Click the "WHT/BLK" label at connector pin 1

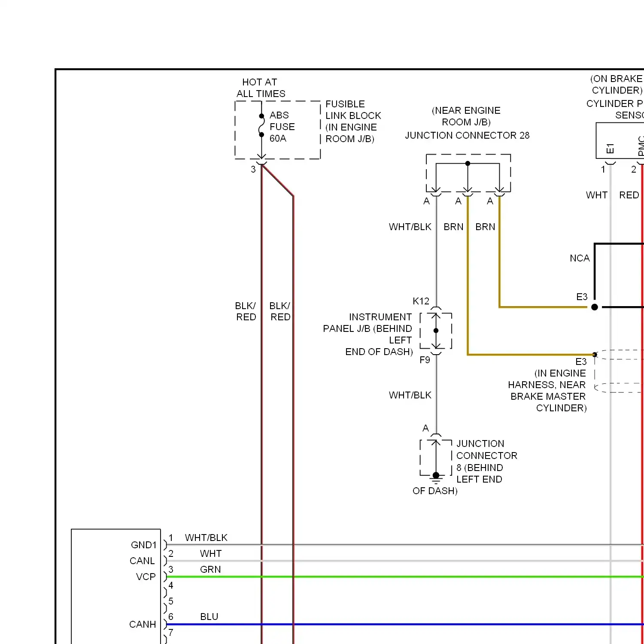[206, 538]
